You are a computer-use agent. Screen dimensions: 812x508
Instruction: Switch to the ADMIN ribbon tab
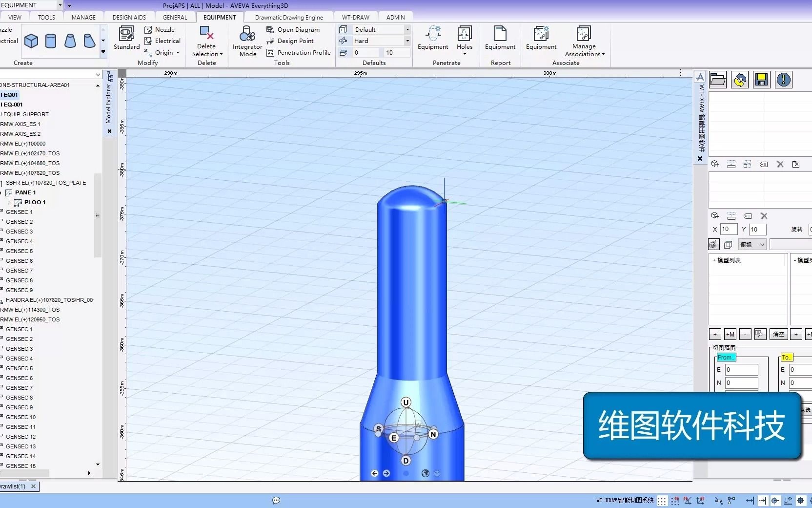click(x=395, y=17)
